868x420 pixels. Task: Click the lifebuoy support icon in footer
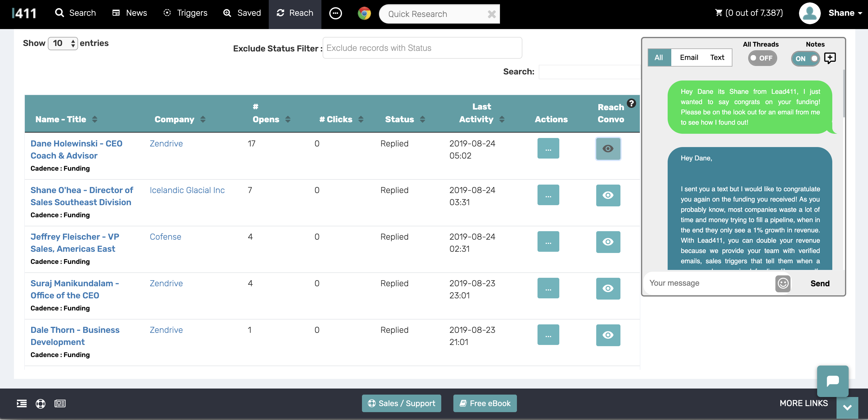[x=41, y=403]
